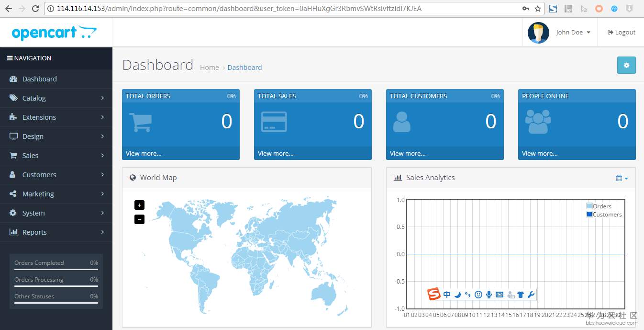Click the blue S browser extension icon

click(x=553, y=9)
